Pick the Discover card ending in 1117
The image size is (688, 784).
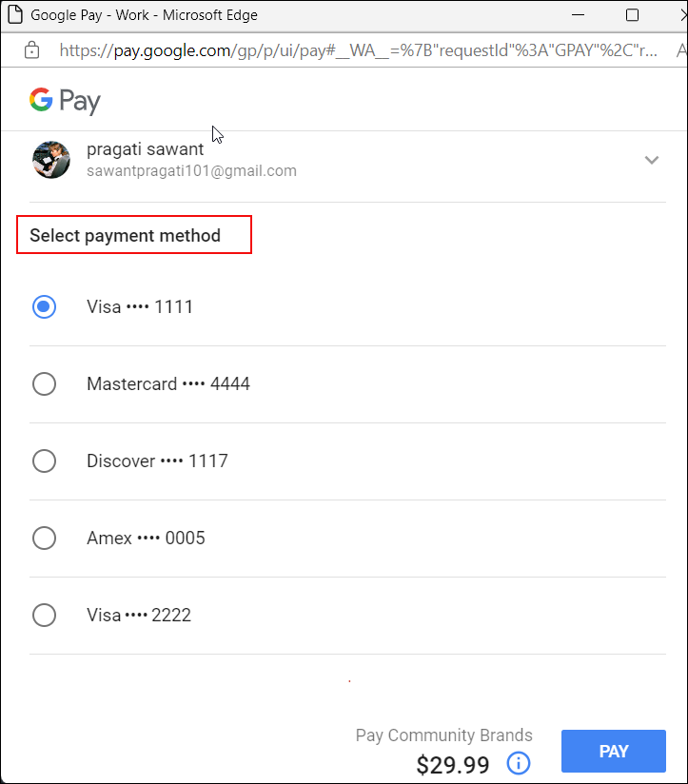(44, 461)
